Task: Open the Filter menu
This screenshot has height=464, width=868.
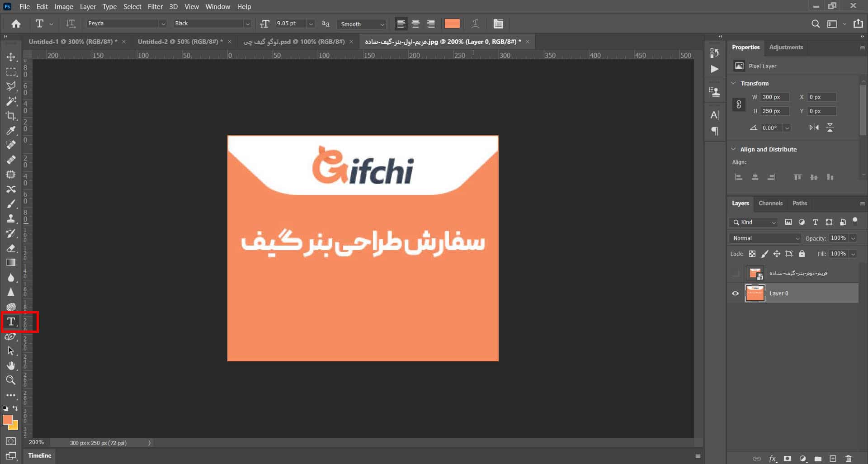Action: [x=155, y=6]
